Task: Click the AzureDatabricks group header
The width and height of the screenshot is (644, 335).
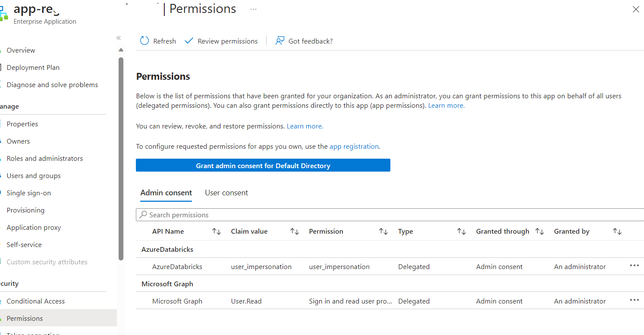Action: pyautogui.click(x=167, y=250)
